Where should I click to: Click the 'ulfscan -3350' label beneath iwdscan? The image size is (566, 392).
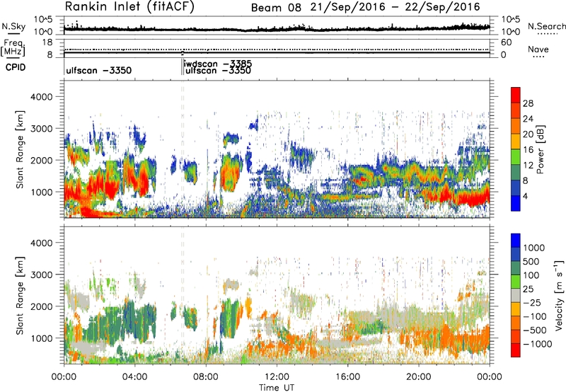click(x=218, y=71)
